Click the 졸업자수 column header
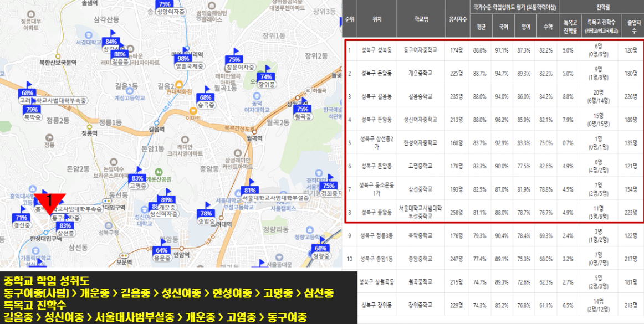 click(632, 27)
